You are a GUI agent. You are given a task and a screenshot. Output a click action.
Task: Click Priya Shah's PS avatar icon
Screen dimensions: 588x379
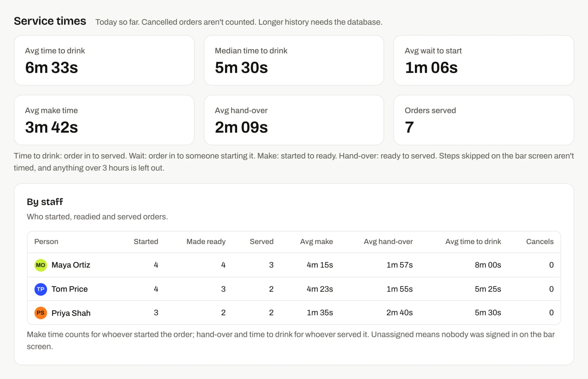coord(41,313)
